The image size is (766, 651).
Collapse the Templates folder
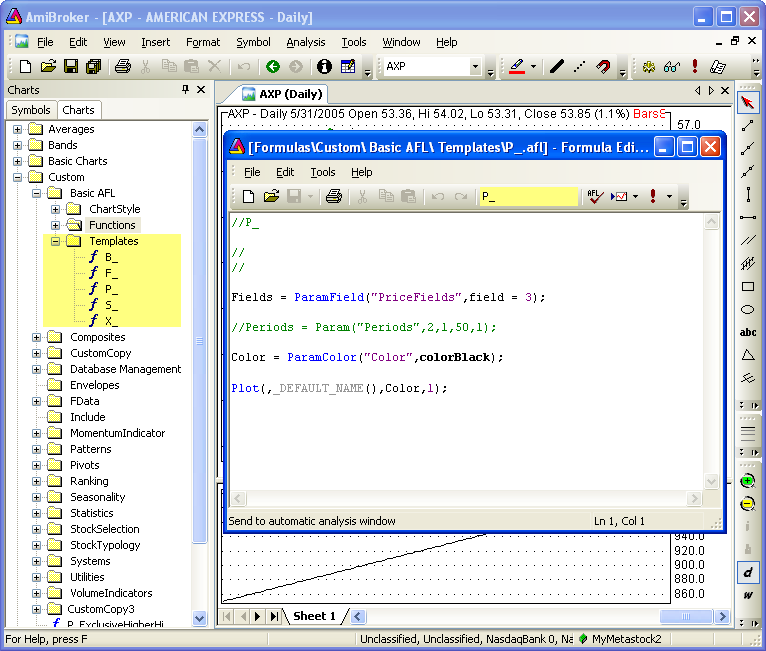coord(56,241)
